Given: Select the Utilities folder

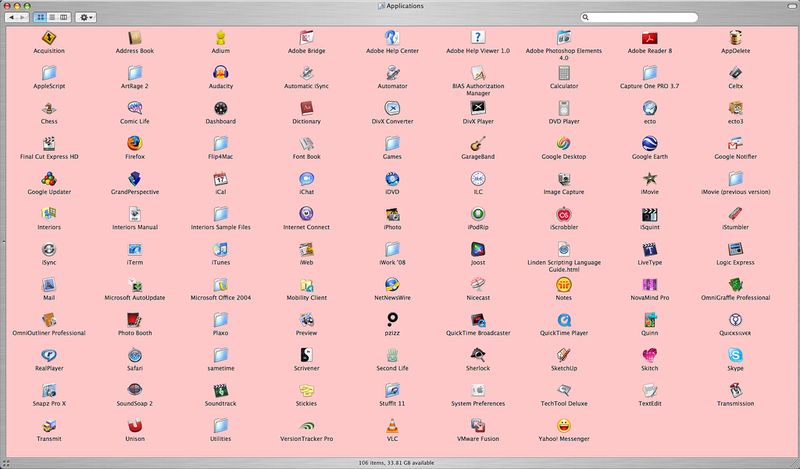Looking at the screenshot, I should [x=220, y=425].
